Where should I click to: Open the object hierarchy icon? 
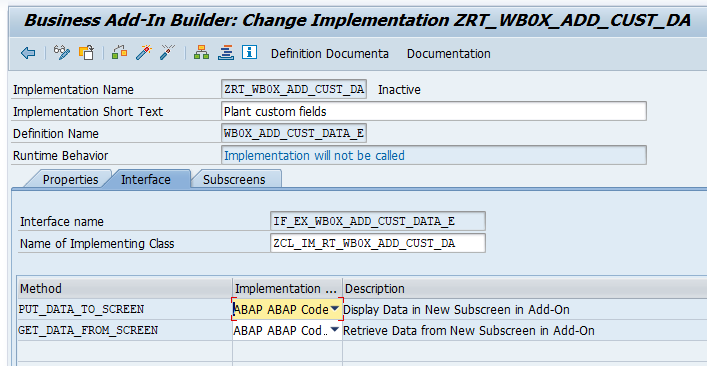click(202, 53)
